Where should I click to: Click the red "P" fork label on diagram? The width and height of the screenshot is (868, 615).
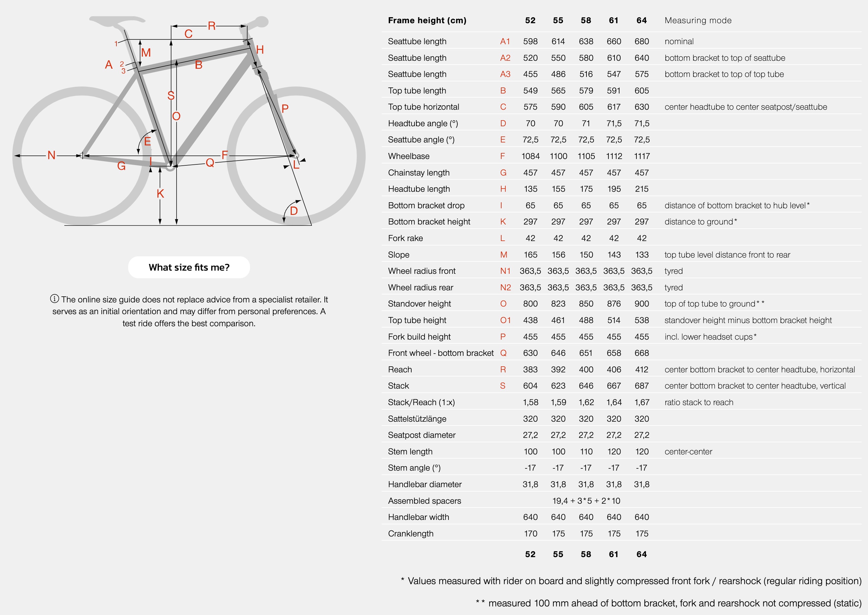[x=285, y=109]
